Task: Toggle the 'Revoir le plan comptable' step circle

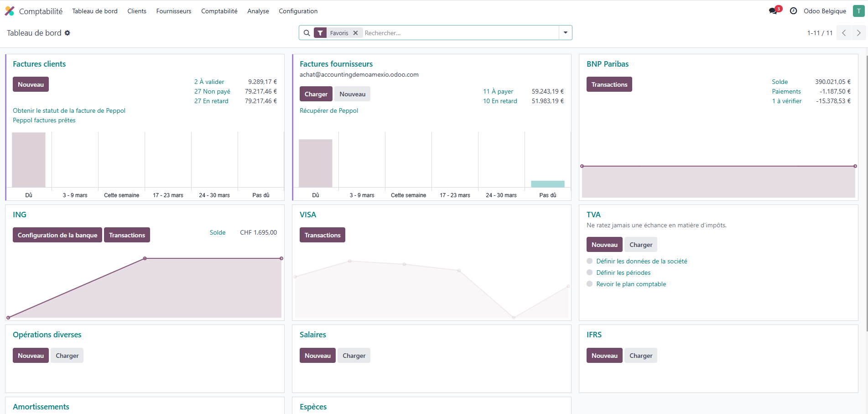Action: (590, 284)
